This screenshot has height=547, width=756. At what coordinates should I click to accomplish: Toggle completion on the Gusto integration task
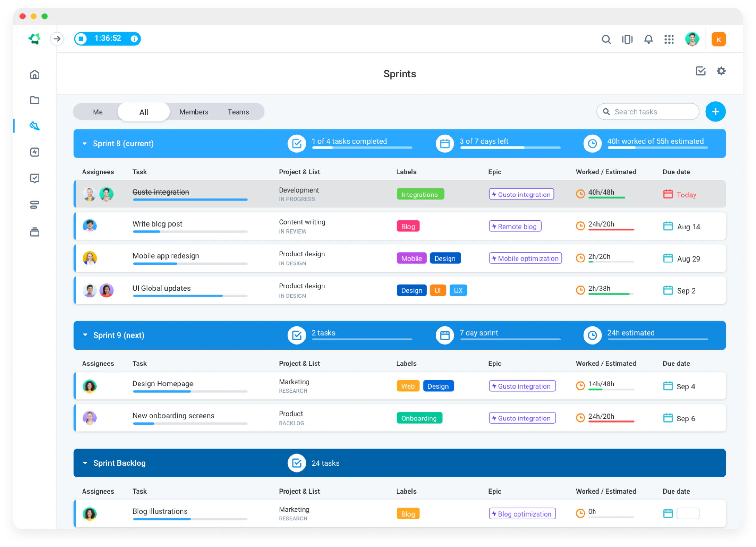click(160, 192)
